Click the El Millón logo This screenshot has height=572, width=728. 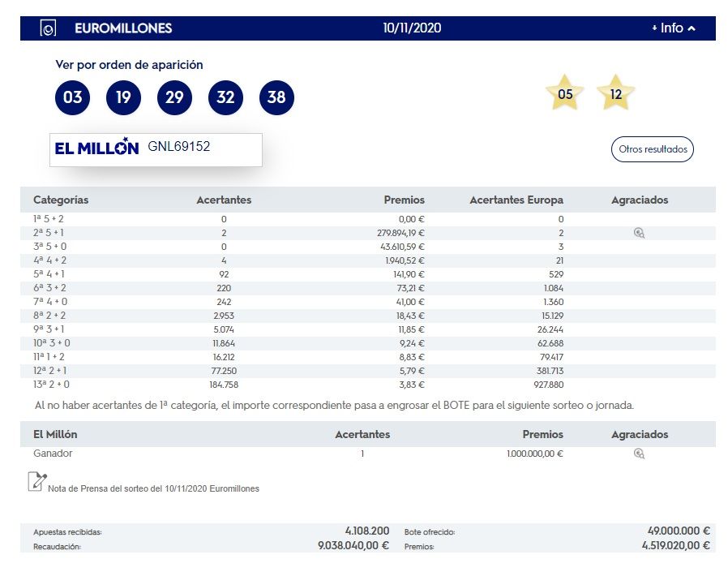click(x=96, y=146)
